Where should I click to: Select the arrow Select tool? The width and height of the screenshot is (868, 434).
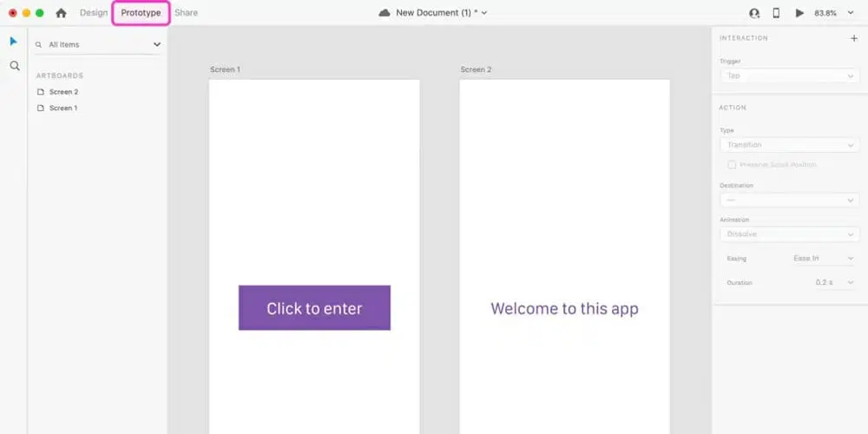14,42
